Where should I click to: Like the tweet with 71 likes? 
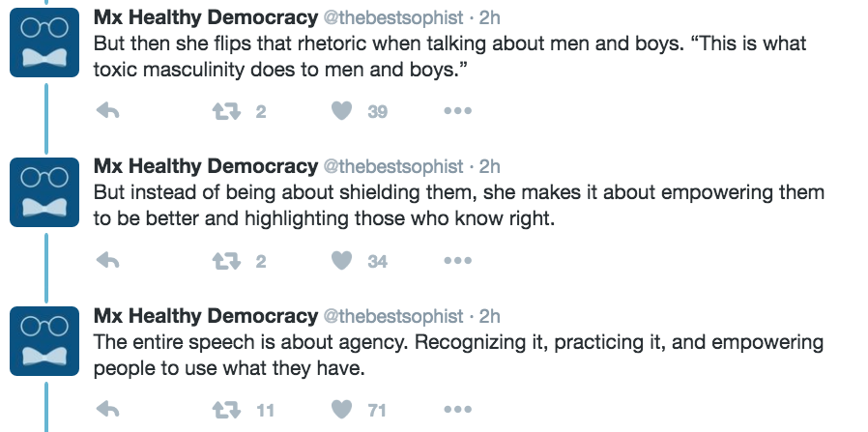pyautogui.click(x=340, y=411)
